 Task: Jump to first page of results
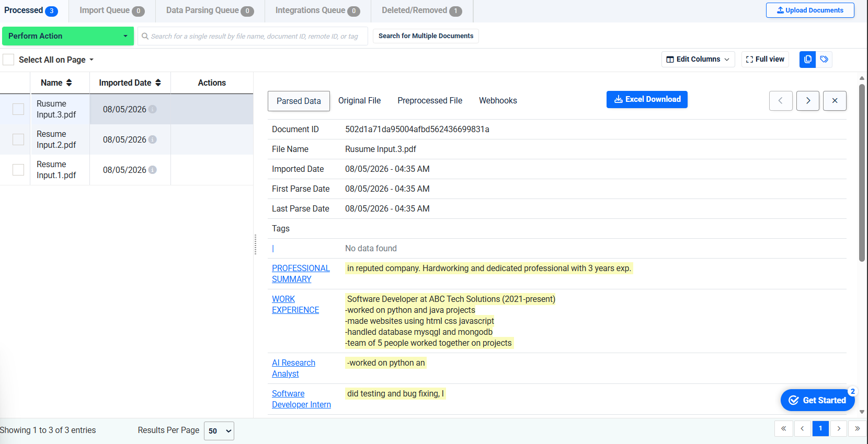tap(783, 429)
